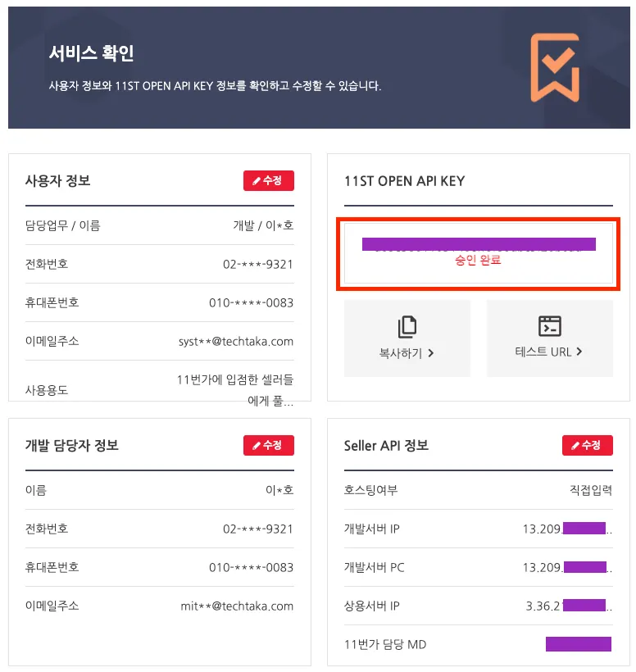The width and height of the screenshot is (636, 672).
Task: Edit 개발 담당자 정보 with the 수정 button
Action: point(268,445)
